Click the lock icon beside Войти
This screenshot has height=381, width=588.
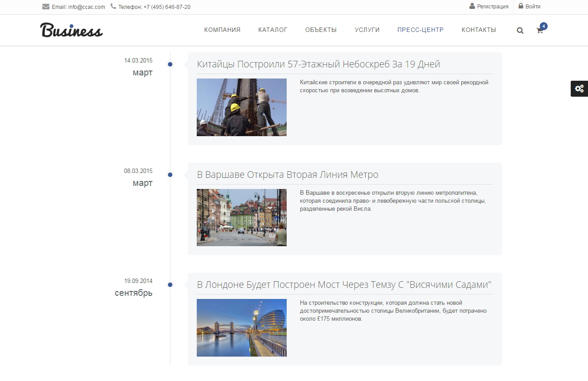tap(521, 6)
